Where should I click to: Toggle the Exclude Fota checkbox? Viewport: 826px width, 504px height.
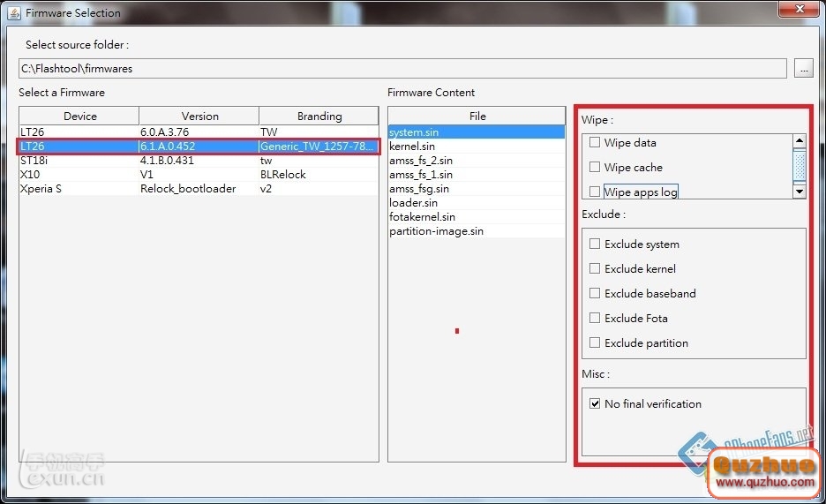tap(595, 318)
